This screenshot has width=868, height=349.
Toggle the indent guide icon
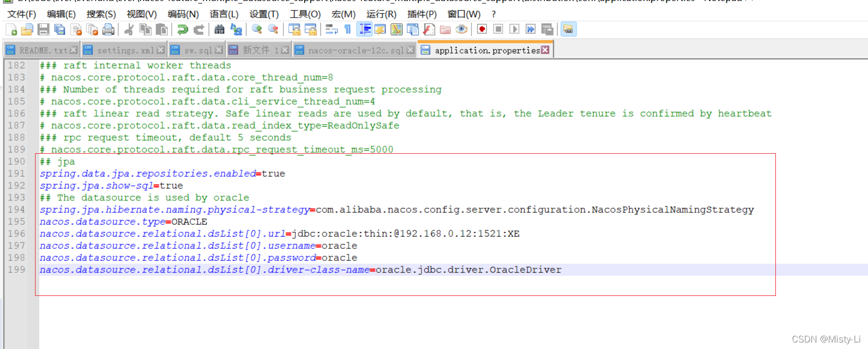coord(364,30)
